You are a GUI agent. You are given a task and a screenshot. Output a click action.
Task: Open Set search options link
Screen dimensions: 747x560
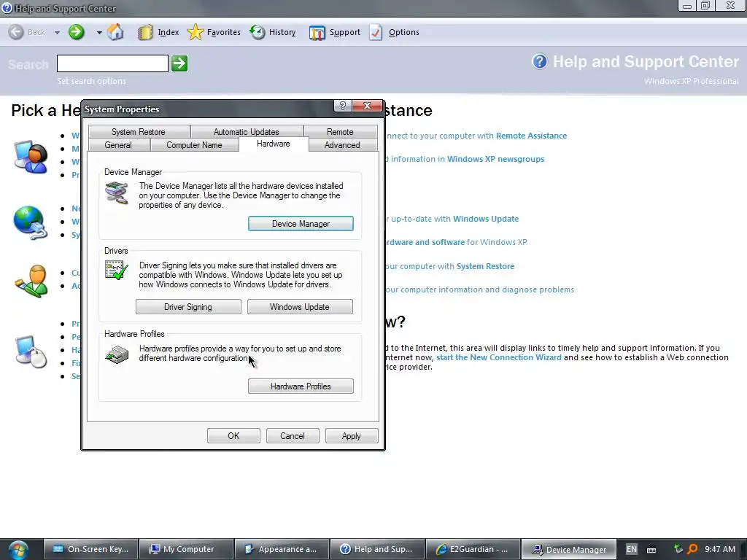pos(91,81)
